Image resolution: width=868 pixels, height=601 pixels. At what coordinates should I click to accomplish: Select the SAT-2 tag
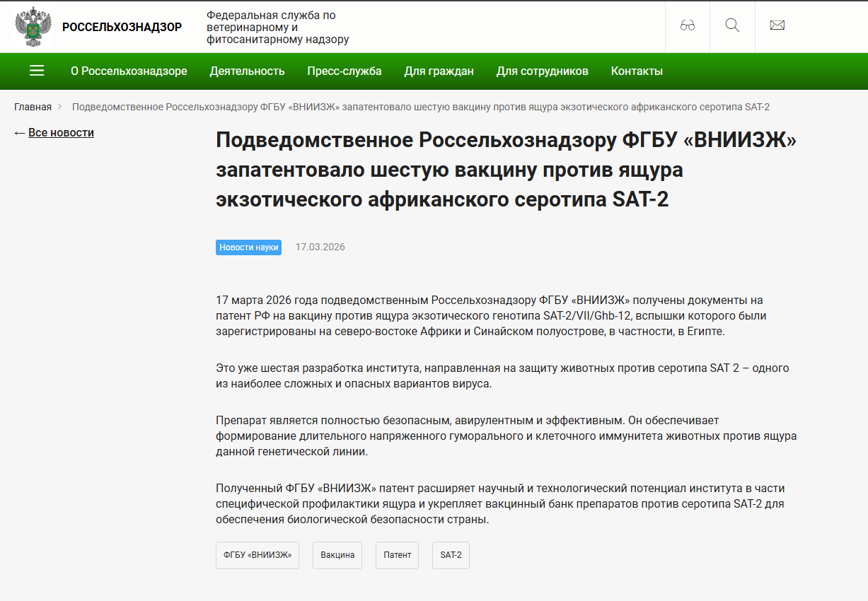pyautogui.click(x=451, y=555)
